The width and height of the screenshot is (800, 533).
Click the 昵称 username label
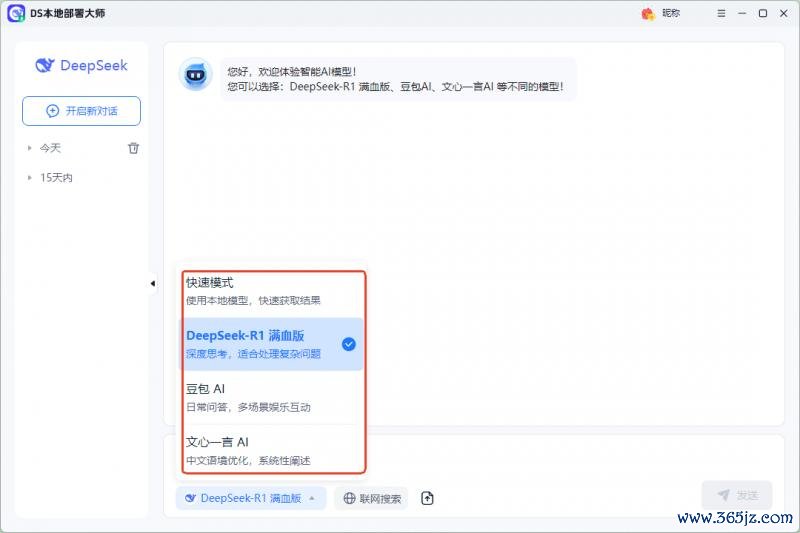pos(671,13)
